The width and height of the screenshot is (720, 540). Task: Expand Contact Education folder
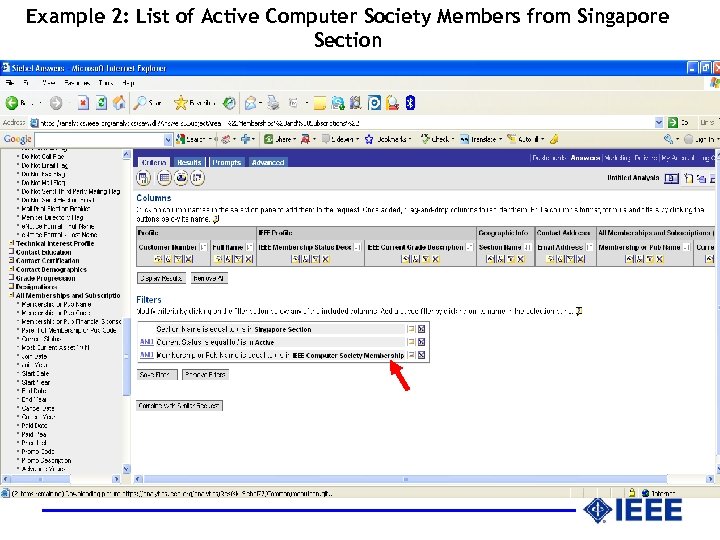[x=11, y=252]
